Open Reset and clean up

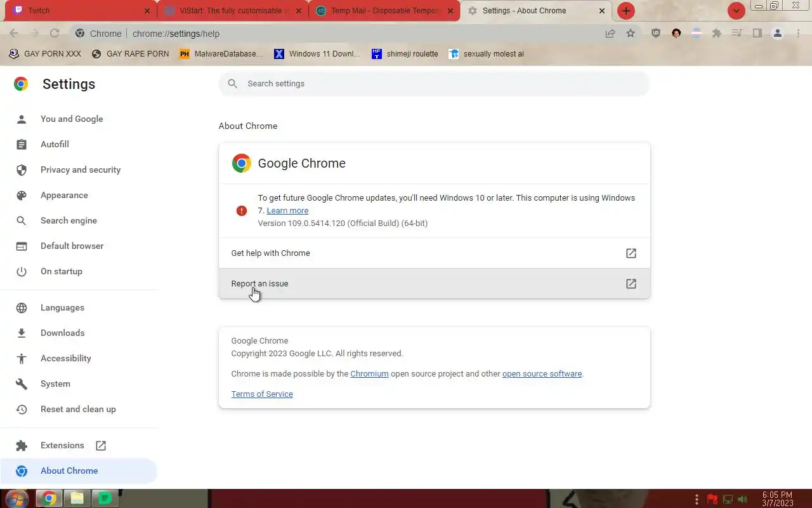pyautogui.click(x=79, y=409)
